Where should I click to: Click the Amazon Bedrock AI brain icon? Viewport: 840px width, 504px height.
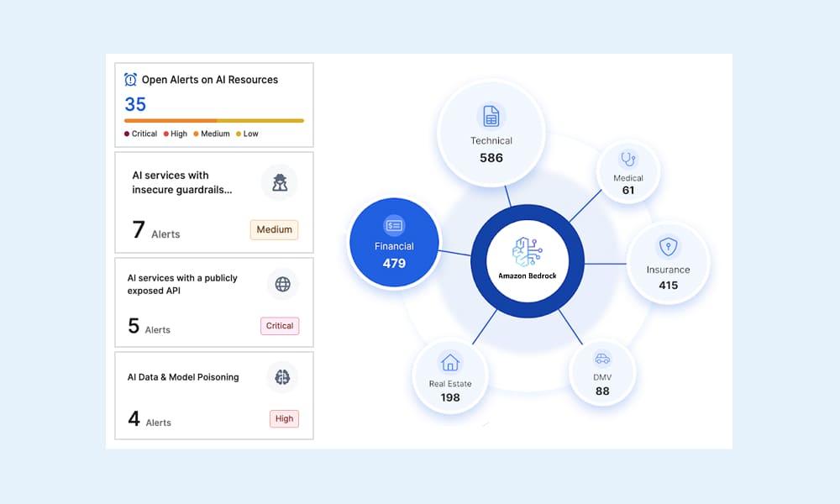pos(528,252)
